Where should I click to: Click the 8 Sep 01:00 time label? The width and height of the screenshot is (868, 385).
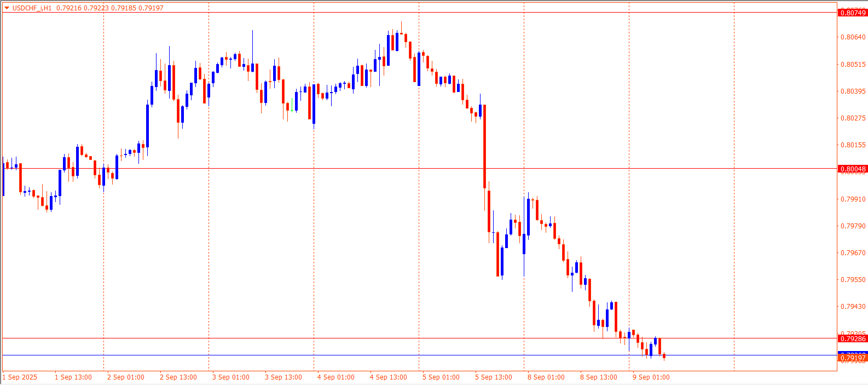546,377
